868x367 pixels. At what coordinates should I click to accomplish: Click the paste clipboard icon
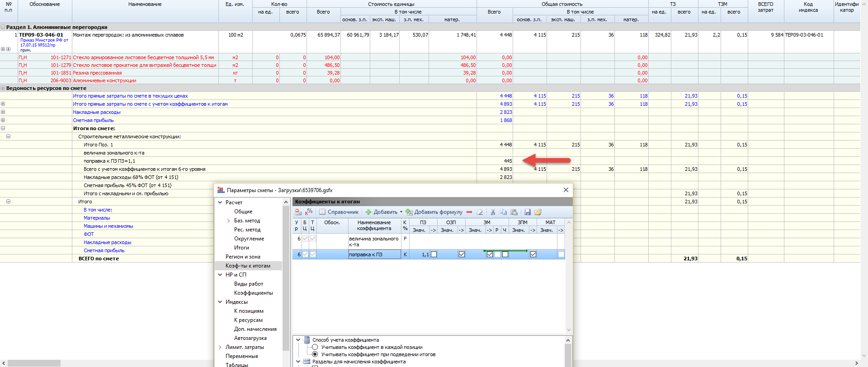click(x=514, y=212)
